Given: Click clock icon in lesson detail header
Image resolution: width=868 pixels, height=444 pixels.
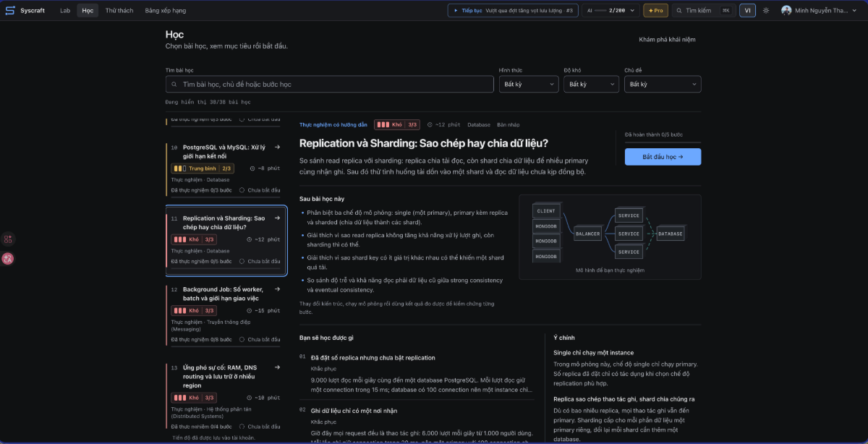Looking at the screenshot, I should 430,125.
